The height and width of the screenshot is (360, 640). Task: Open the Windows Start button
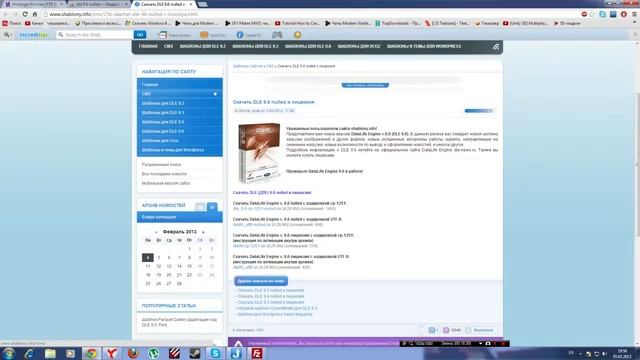click(8, 353)
